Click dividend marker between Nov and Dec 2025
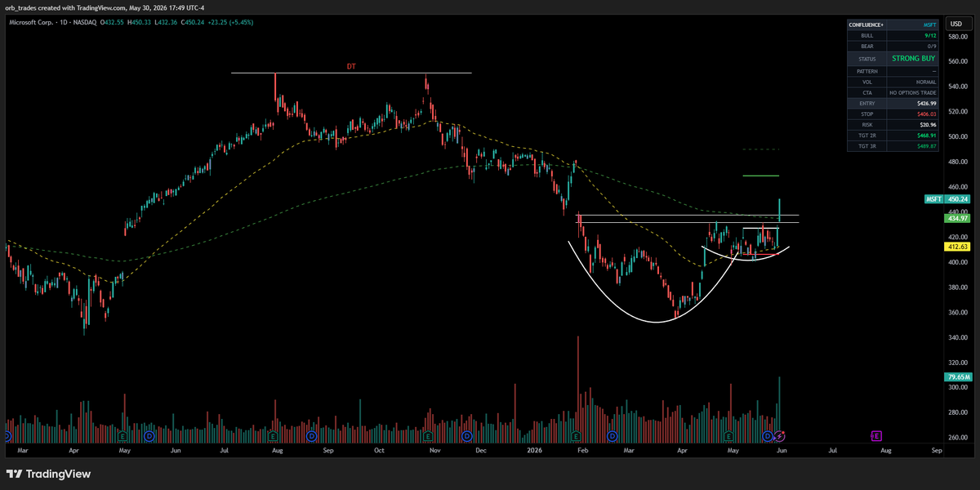The height and width of the screenshot is (490, 980). coord(467,435)
